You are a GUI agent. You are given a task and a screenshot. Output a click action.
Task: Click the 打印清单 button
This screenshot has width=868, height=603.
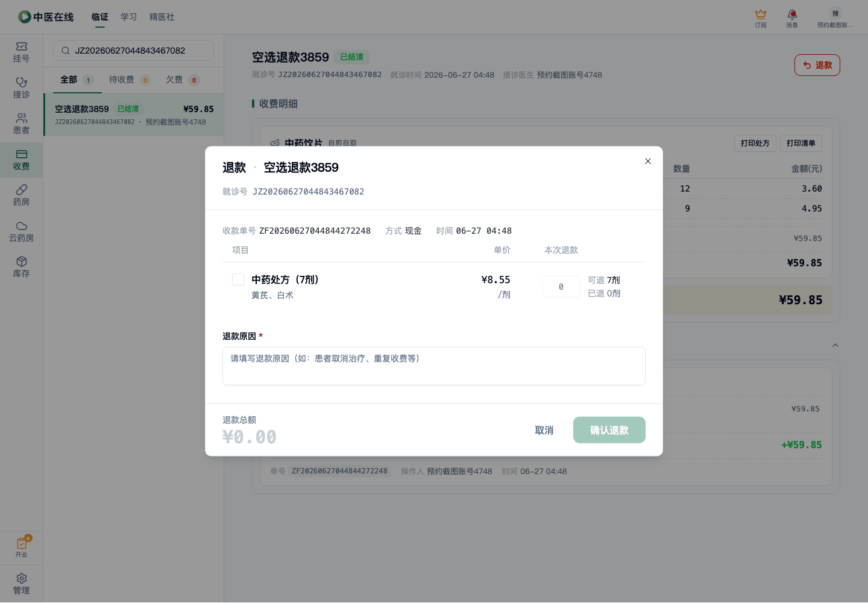pos(800,143)
